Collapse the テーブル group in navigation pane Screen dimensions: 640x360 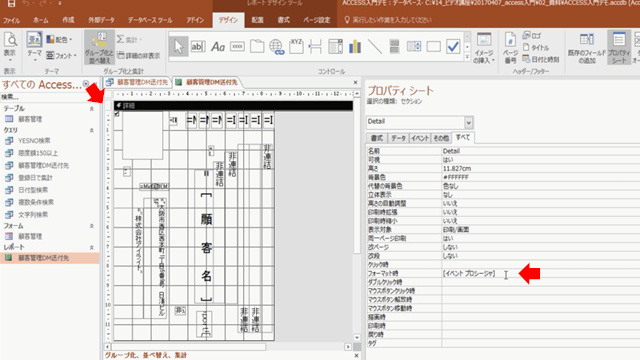(x=91, y=109)
